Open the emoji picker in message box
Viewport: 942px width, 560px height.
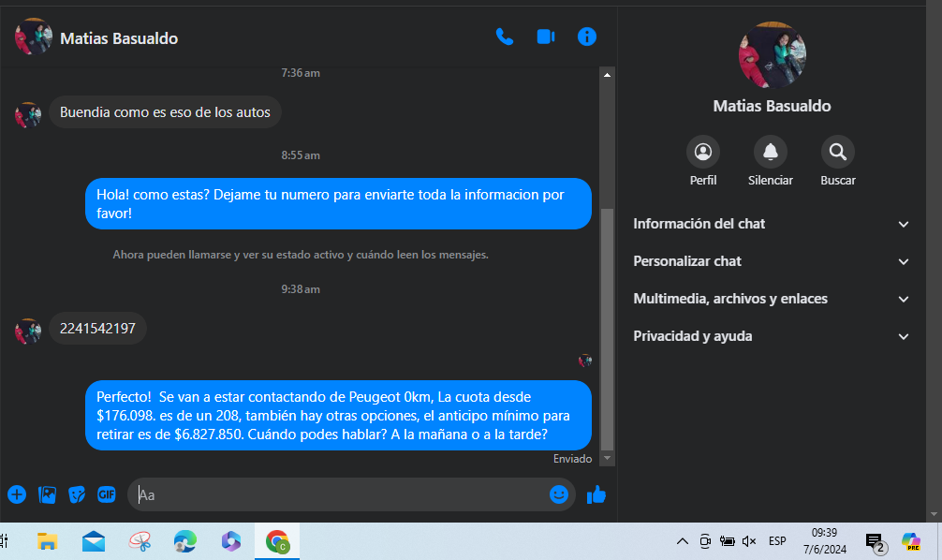pyautogui.click(x=559, y=494)
